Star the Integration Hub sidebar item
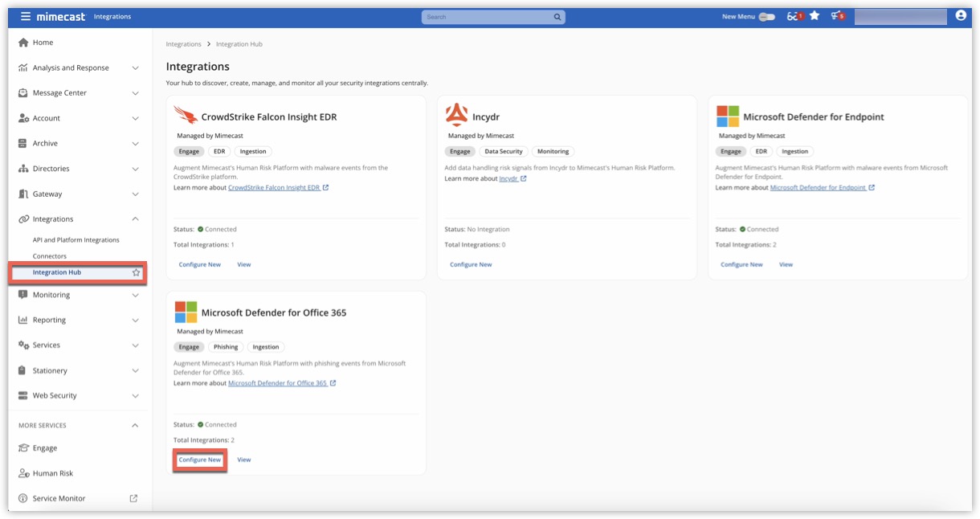This screenshot has height=519, width=980. (x=137, y=273)
